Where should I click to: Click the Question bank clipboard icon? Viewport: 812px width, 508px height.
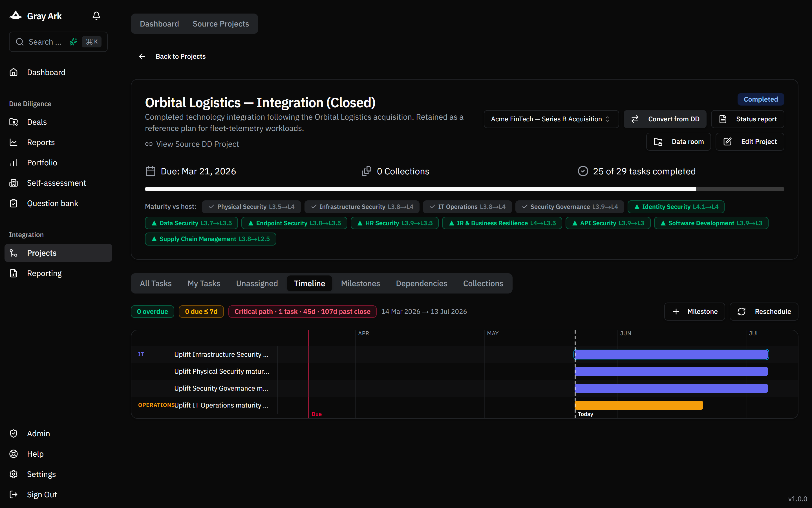[x=14, y=203]
